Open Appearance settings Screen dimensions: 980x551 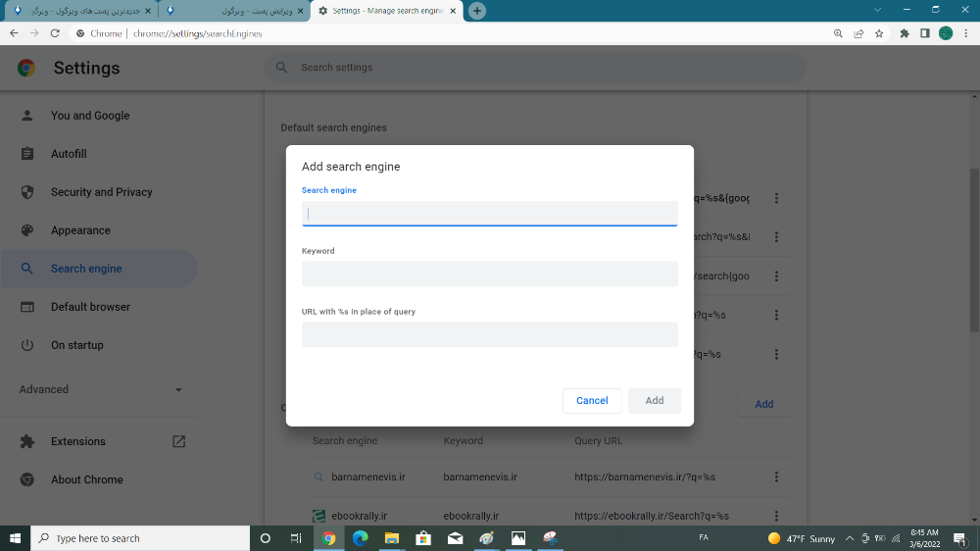(80, 230)
